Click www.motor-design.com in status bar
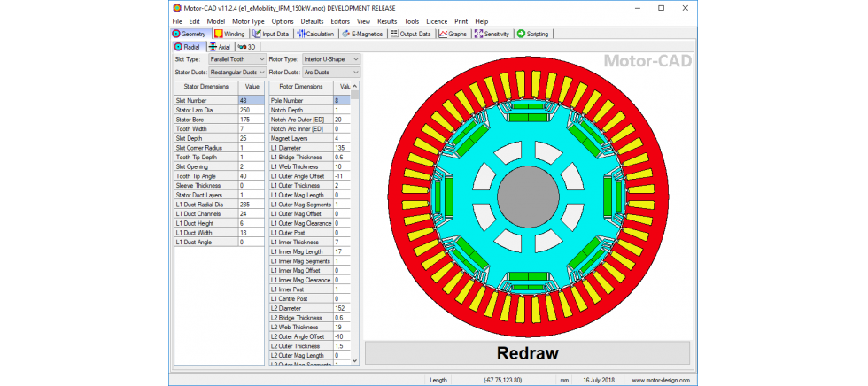This screenshot has width=868, height=386. [x=661, y=380]
